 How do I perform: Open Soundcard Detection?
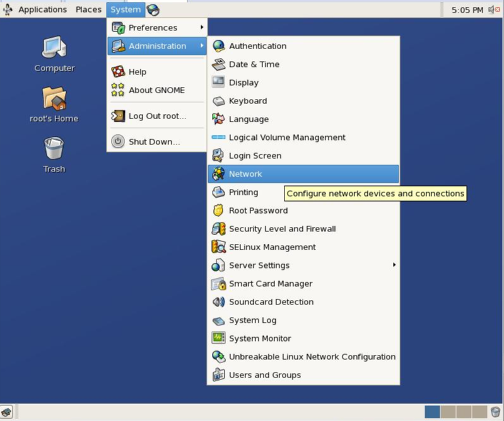tap(303, 302)
